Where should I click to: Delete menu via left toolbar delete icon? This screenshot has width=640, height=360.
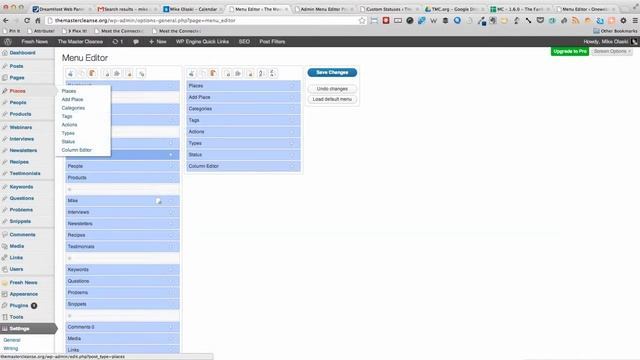(129, 73)
